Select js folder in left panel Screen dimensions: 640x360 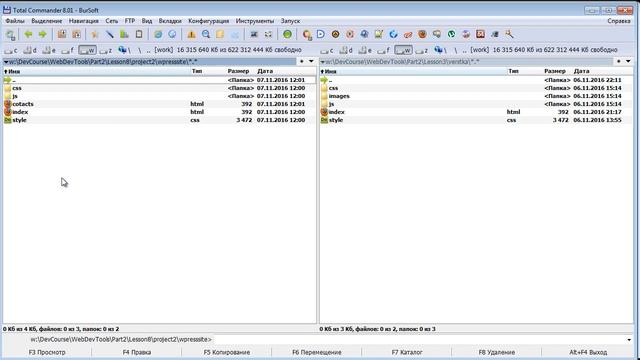pyautogui.click(x=159, y=96)
